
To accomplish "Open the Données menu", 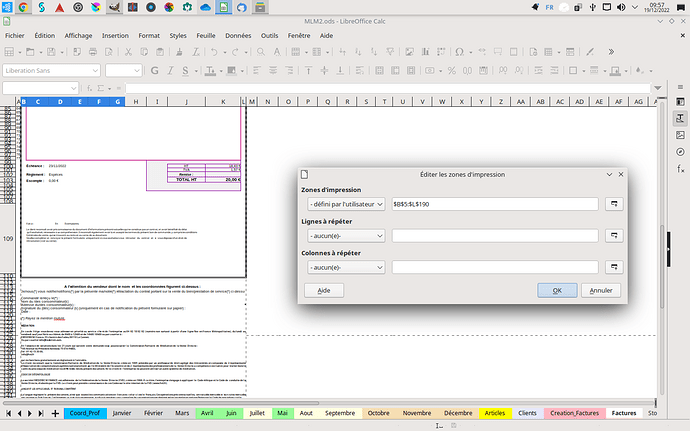I will tap(238, 36).
